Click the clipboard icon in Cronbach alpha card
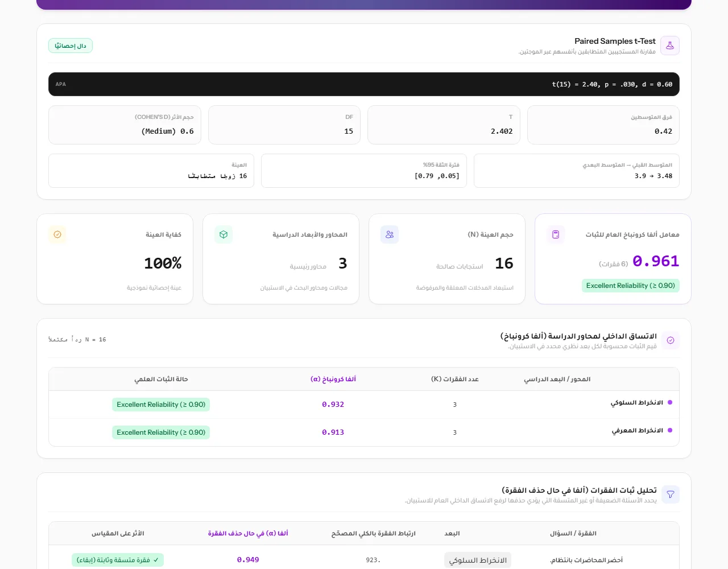The height and width of the screenshot is (569, 728). coord(556,234)
